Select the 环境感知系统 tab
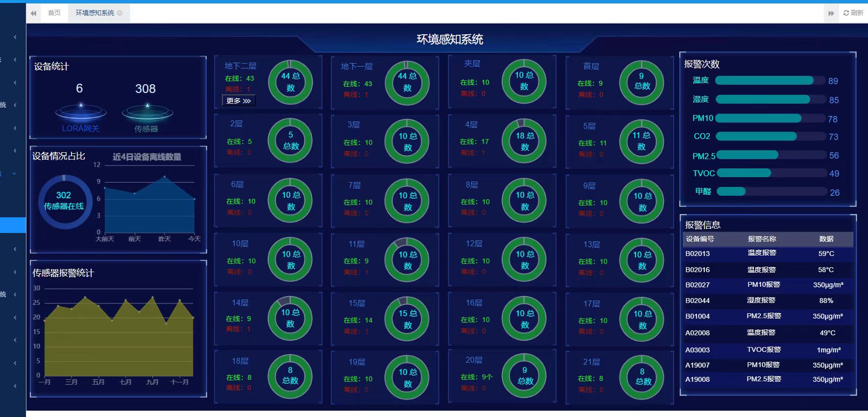Image resolution: width=868 pixels, height=417 pixels. click(95, 13)
